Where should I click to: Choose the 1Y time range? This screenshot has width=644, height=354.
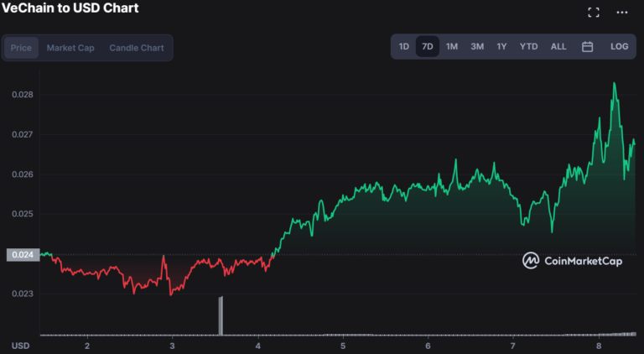[x=501, y=47]
